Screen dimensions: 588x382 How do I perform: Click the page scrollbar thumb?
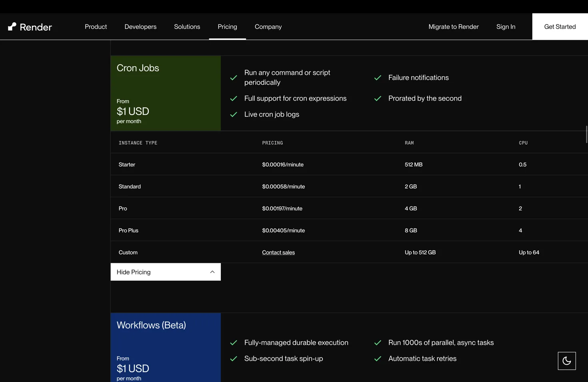(586, 134)
